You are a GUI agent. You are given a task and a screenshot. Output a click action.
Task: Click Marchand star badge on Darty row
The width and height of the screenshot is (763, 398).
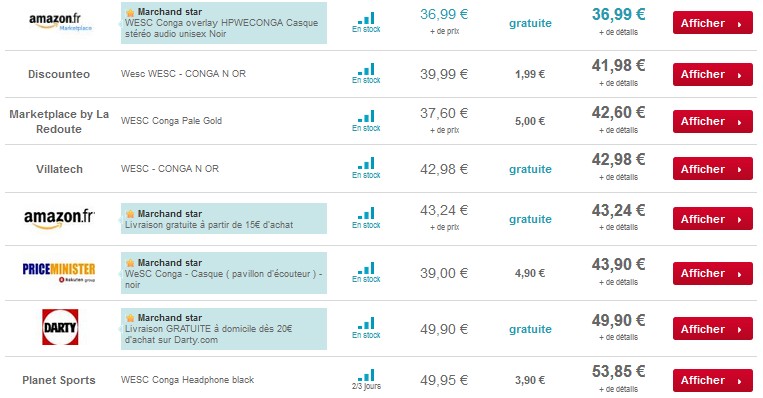[x=165, y=318]
